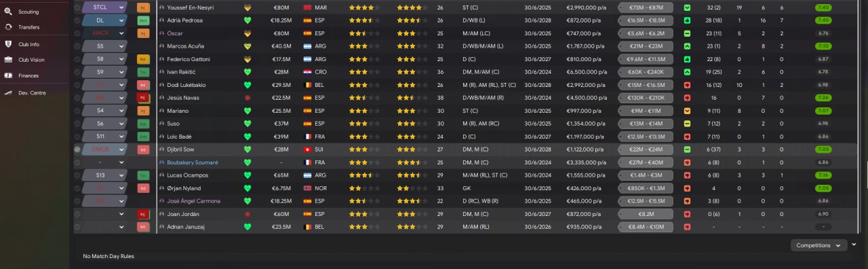Click the €6,500,000 p/a wage of Rakitić
This screenshot has width=868, height=269.
click(587, 72)
